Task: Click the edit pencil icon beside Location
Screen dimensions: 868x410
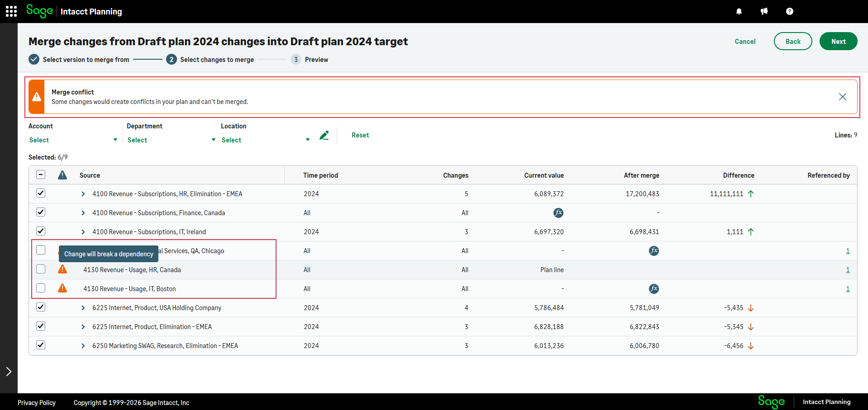Action: [x=324, y=135]
